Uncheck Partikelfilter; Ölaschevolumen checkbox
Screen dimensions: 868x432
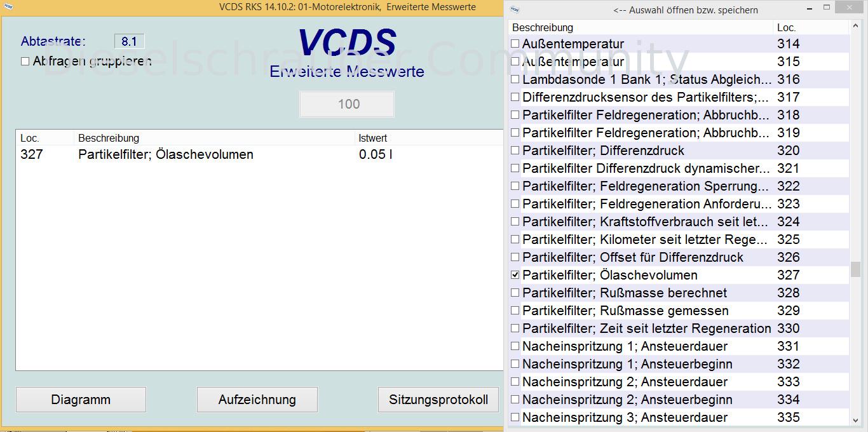tap(515, 275)
